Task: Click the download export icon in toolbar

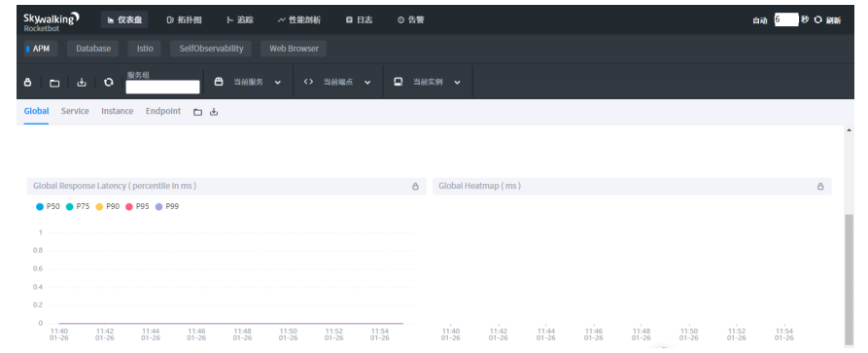Action: pos(82,83)
